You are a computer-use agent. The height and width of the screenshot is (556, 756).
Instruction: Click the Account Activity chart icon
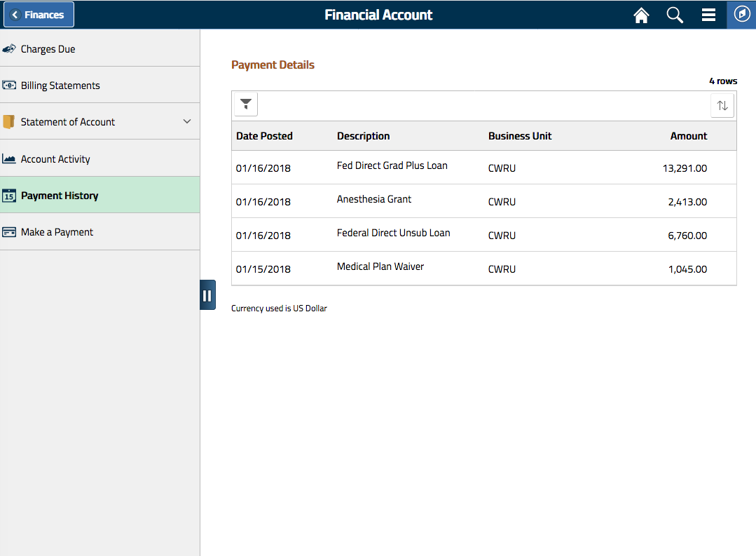coord(9,158)
